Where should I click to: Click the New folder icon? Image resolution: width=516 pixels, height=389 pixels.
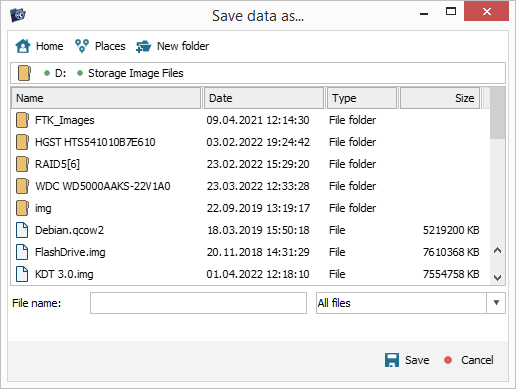coord(144,46)
